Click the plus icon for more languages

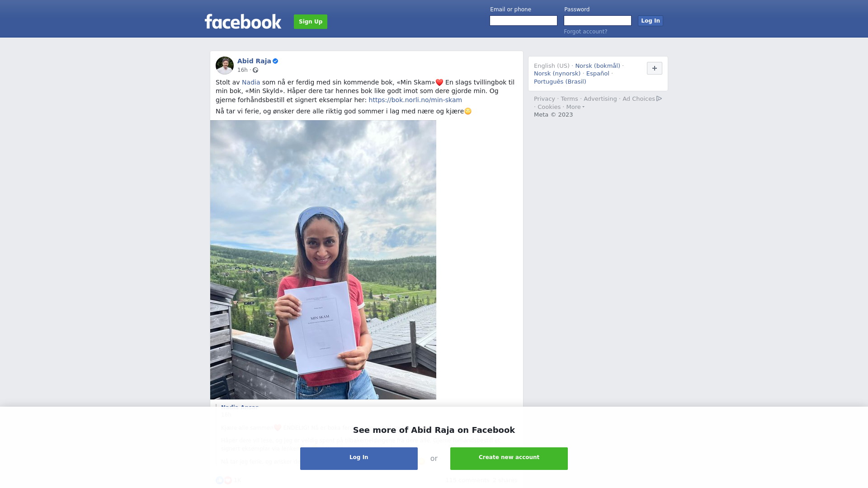[x=655, y=68]
